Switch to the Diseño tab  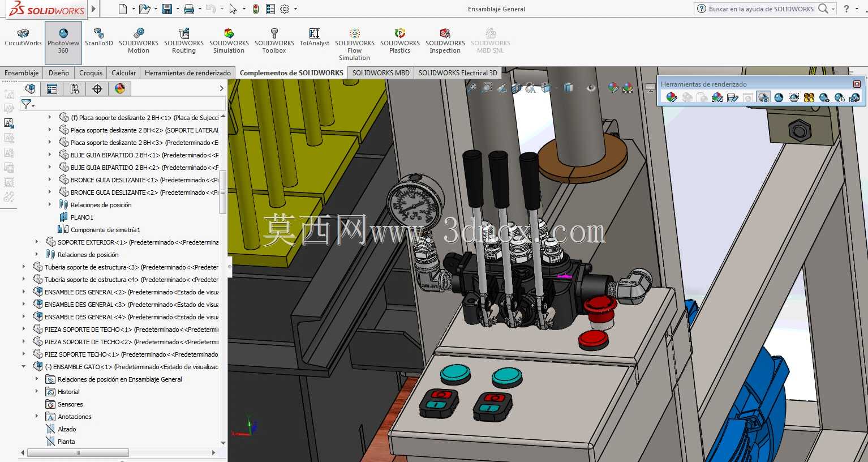[x=59, y=72]
